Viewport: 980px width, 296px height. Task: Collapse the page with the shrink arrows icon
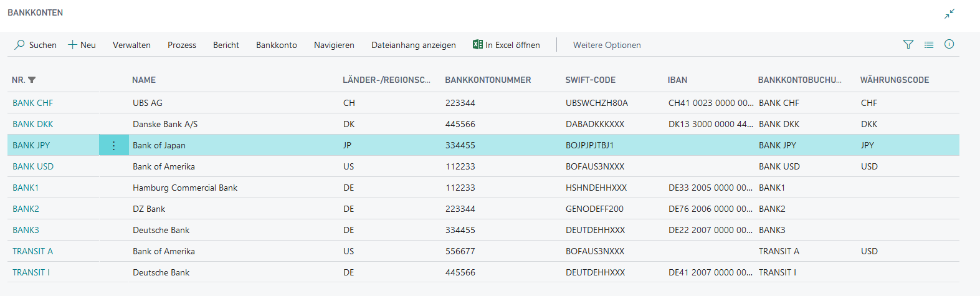click(949, 14)
